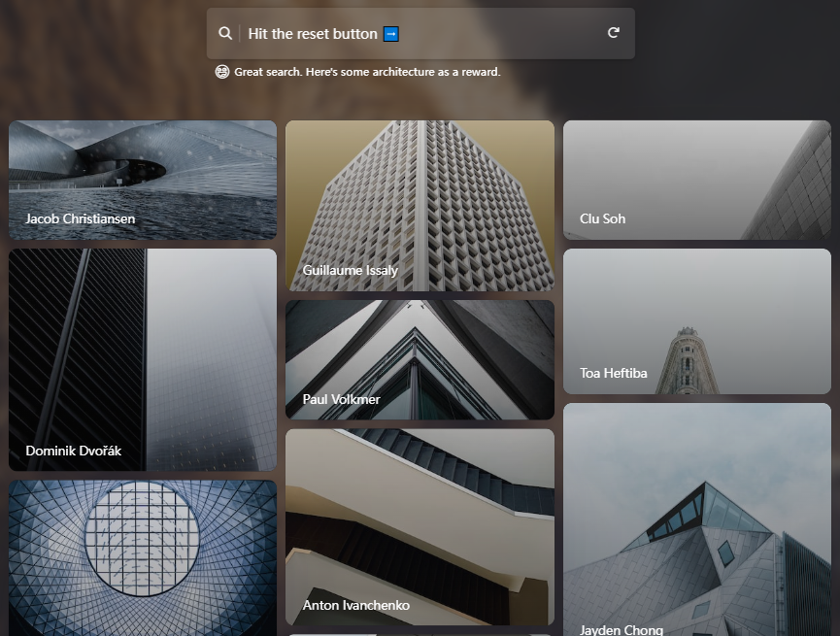The width and height of the screenshot is (840, 636).
Task: Click the blue arrow emoji in search text
Action: coord(391,34)
